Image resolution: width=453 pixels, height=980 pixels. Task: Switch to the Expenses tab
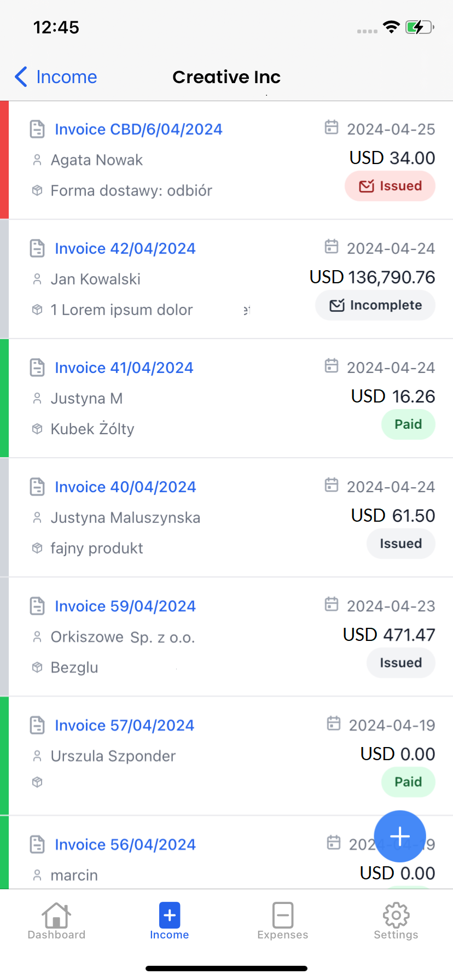(x=283, y=921)
